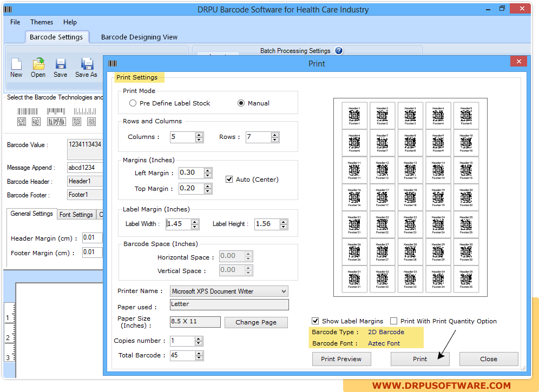Click the Total Barcode input field

pyautogui.click(x=183, y=355)
